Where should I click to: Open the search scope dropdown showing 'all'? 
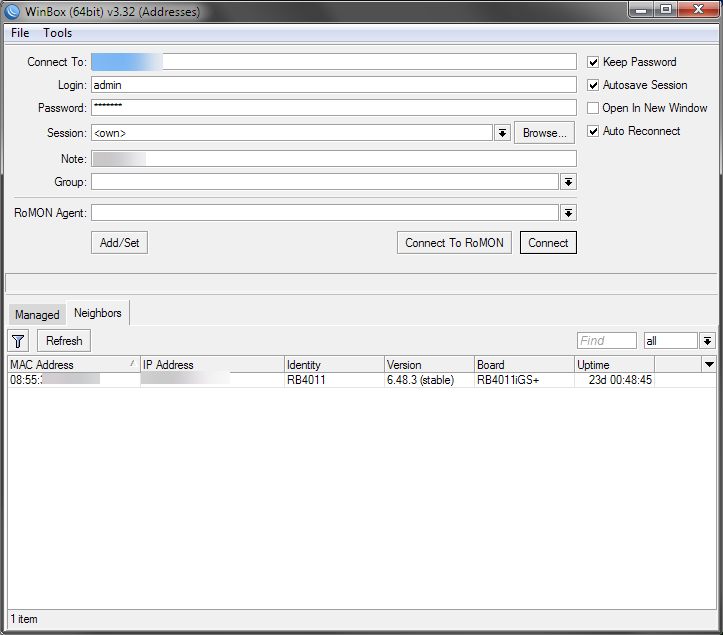click(707, 341)
